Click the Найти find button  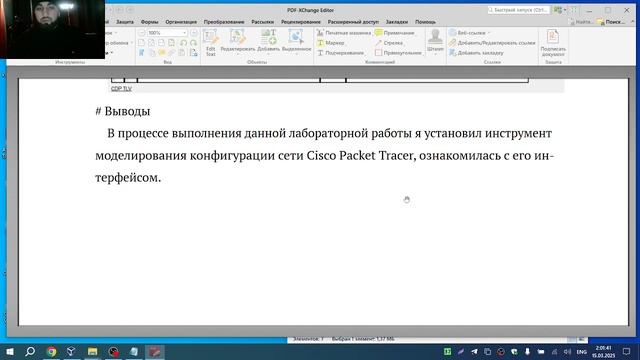pyautogui.click(x=581, y=22)
